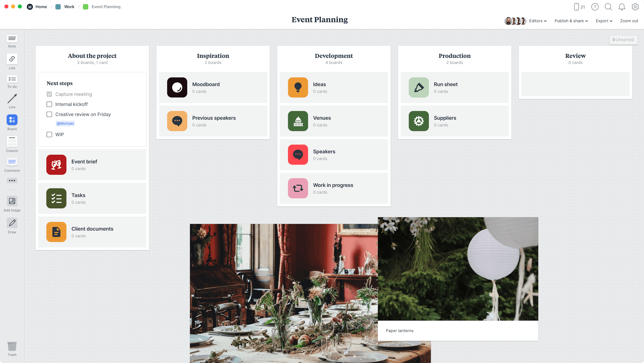Click the Home navigation link
The height and width of the screenshot is (363, 644).
tap(41, 7)
